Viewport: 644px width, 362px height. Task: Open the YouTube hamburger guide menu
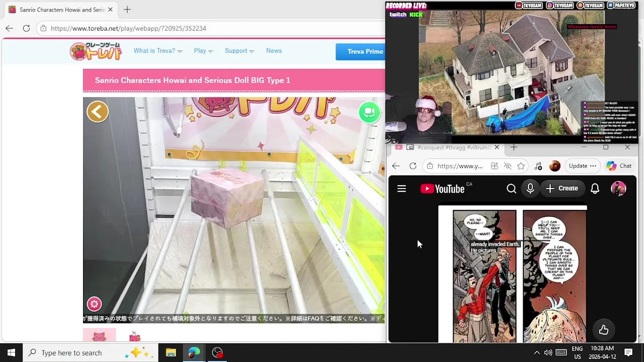click(401, 189)
